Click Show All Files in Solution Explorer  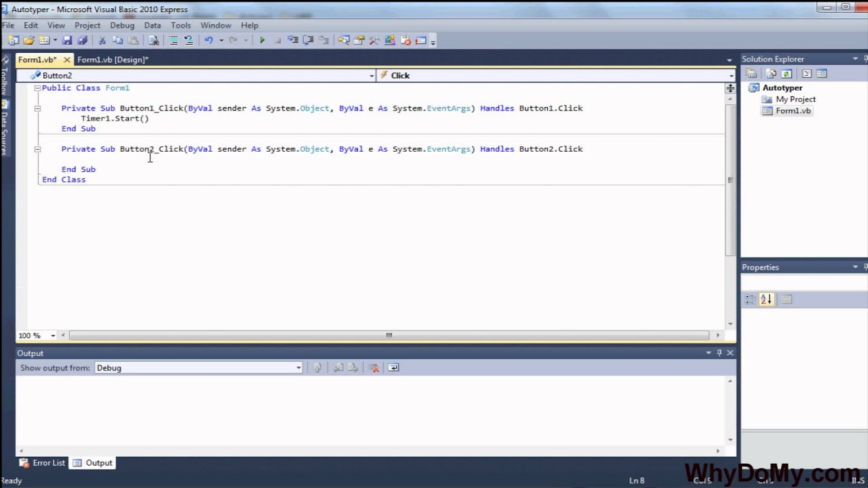[771, 73]
